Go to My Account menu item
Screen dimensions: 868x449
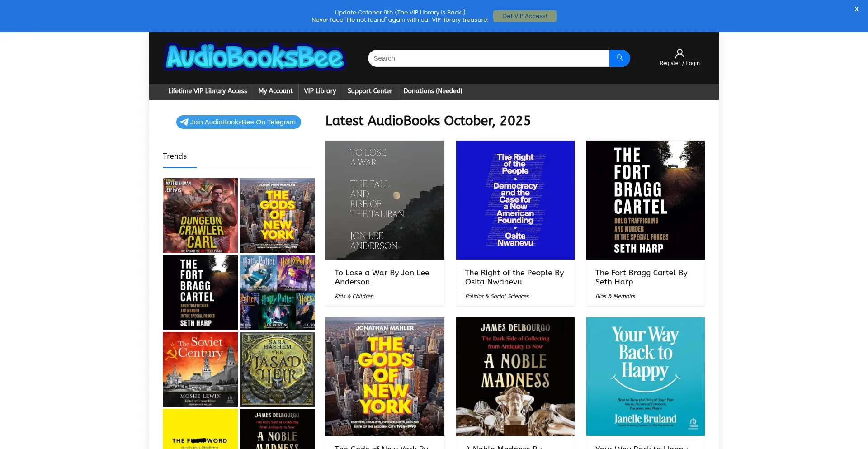[275, 91]
